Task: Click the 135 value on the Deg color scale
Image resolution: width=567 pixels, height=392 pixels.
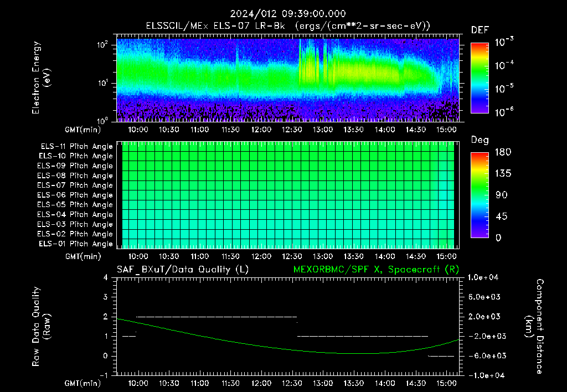Action: (x=503, y=174)
